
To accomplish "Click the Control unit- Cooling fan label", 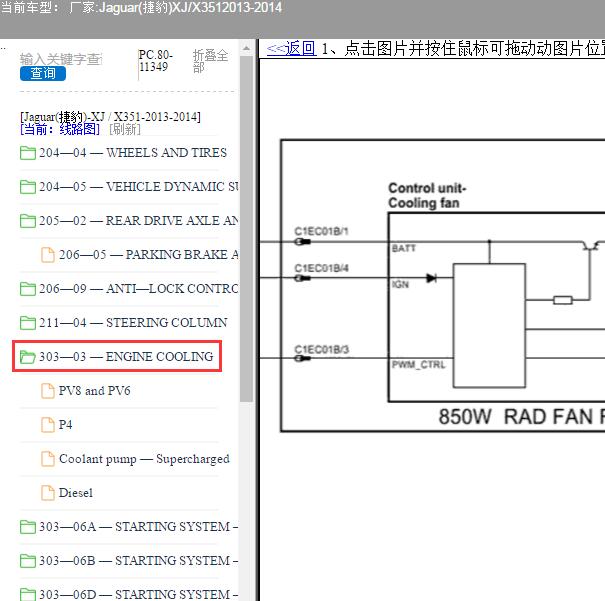I will (428, 195).
